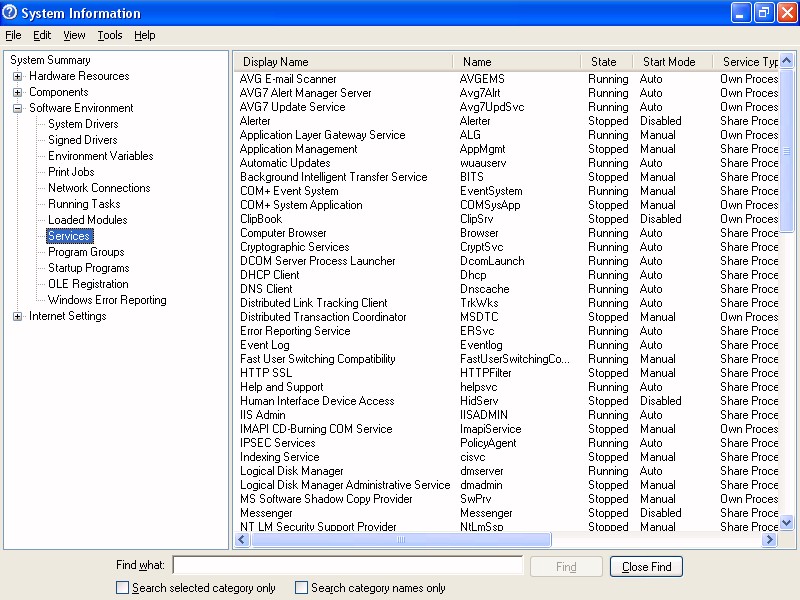Enable Search selected category only checkbox
The image size is (800, 600).
(x=123, y=588)
